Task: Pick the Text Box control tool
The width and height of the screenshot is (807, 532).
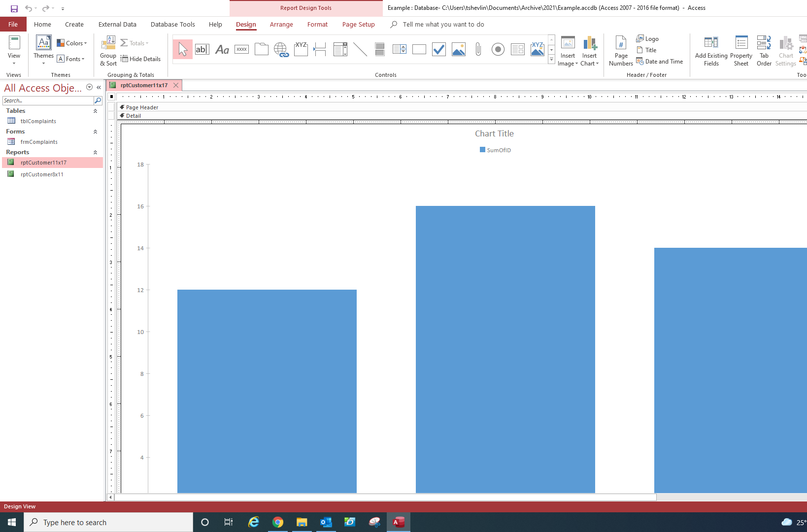Action: click(x=202, y=49)
